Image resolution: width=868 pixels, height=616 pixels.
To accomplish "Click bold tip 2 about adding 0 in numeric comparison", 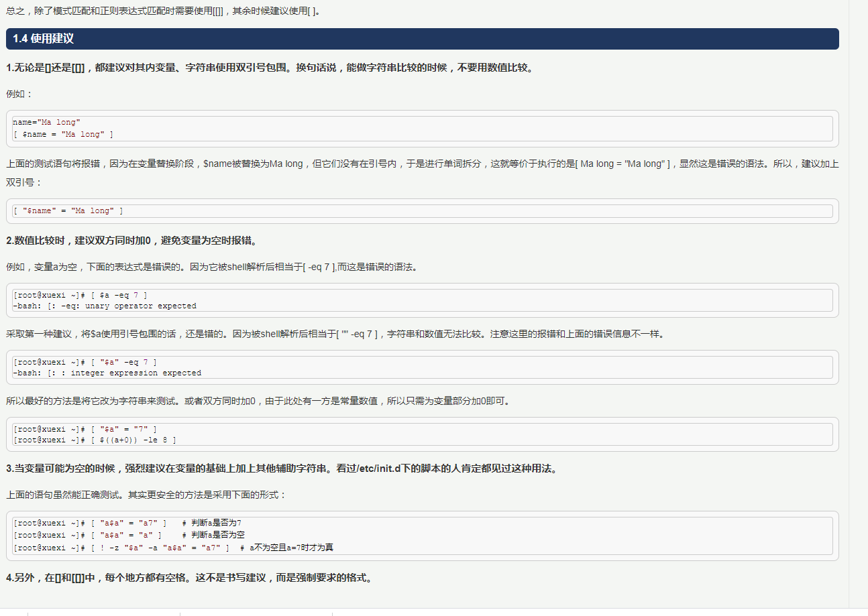I will (131, 240).
